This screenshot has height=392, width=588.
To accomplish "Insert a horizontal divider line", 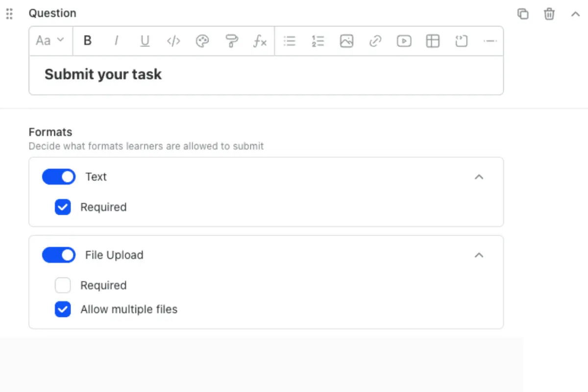I will pyautogui.click(x=490, y=41).
